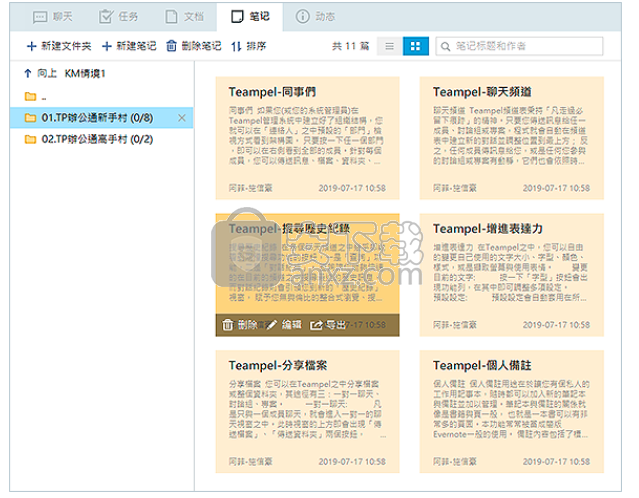Image resolution: width=639 pixels, height=498 pixels.
Task: Open the 排序 sort option
Action: [249, 46]
